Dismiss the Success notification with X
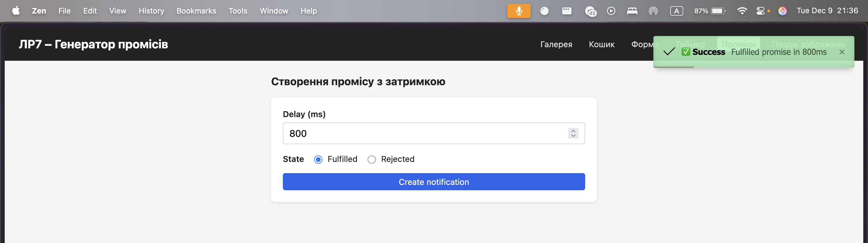Screen dimensions: 868x243 pyautogui.click(x=842, y=52)
